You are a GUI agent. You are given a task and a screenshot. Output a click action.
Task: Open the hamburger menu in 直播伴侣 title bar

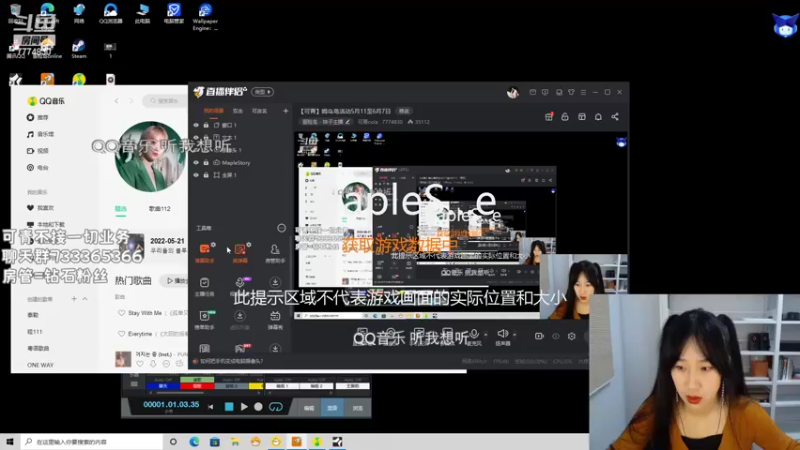click(x=583, y=92)
